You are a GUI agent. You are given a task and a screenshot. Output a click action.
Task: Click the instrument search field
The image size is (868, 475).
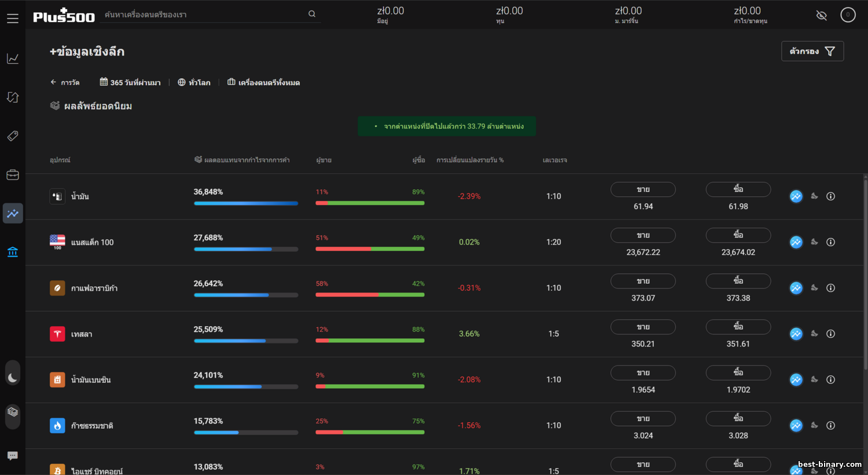[x=205, y=14]
